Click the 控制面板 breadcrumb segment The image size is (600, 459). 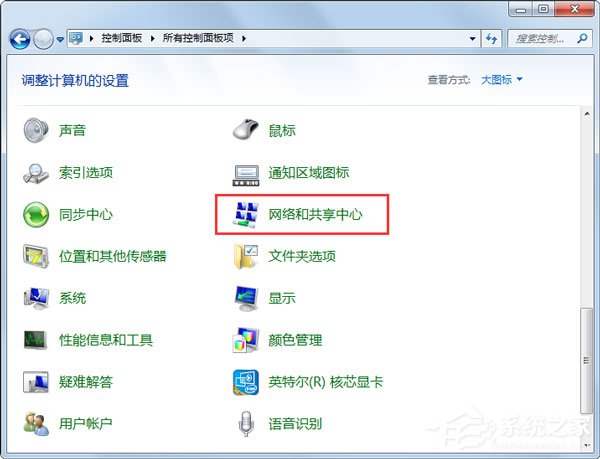[x=123, y=38]
